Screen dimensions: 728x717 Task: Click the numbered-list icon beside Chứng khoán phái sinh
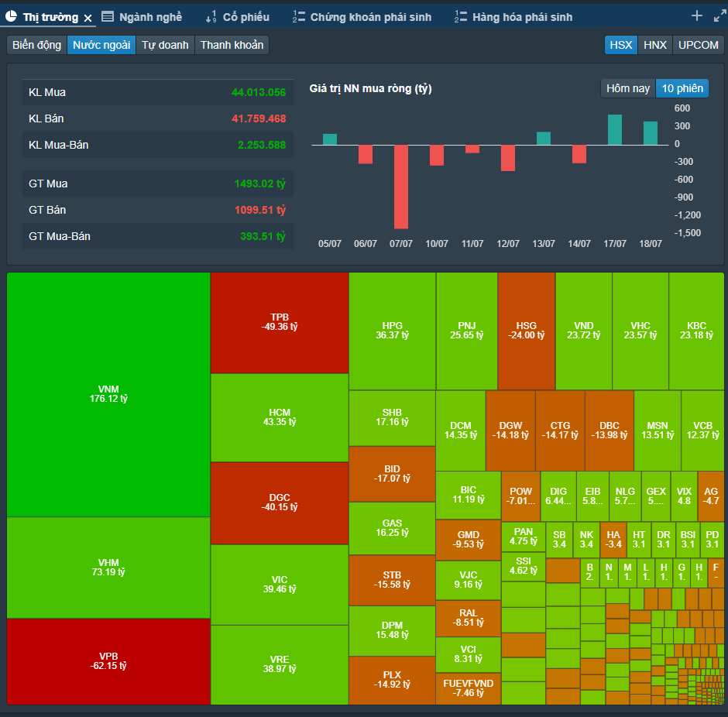(298, 17)
